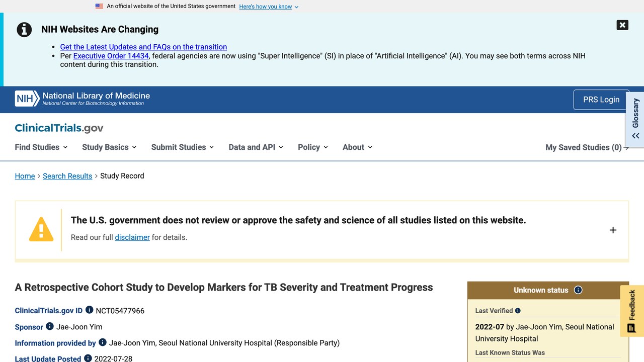644x362 pixels.
Task: Open the Executive Order 14434 link
Action: pos(111,56)
